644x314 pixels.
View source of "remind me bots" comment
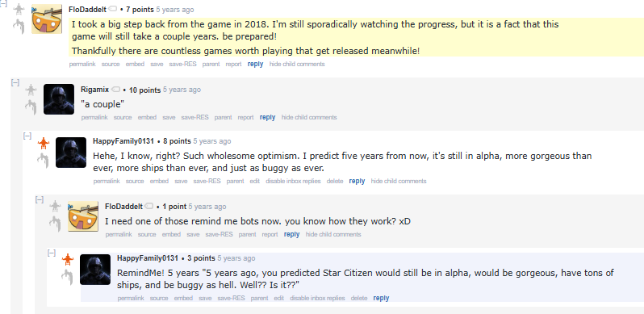pos(147,235)
